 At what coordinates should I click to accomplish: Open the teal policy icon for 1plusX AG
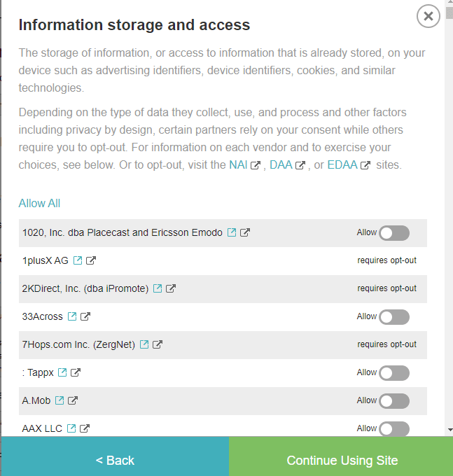tap(78, 260)
